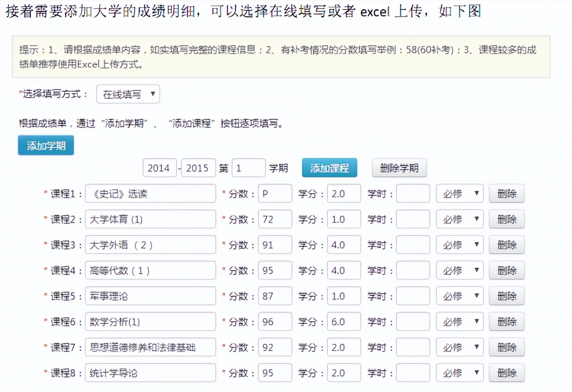The height and width of the screenshot is (392, 572).
Task: Select the 分数 field showing P for 课程1
Action: pos(274,193)
